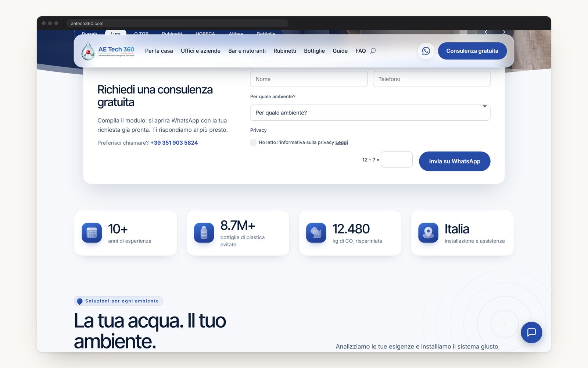This screenshot has height=368, width=588.
Task: Click the AE Tech 360 logo
Action: [x=108, y=51]
